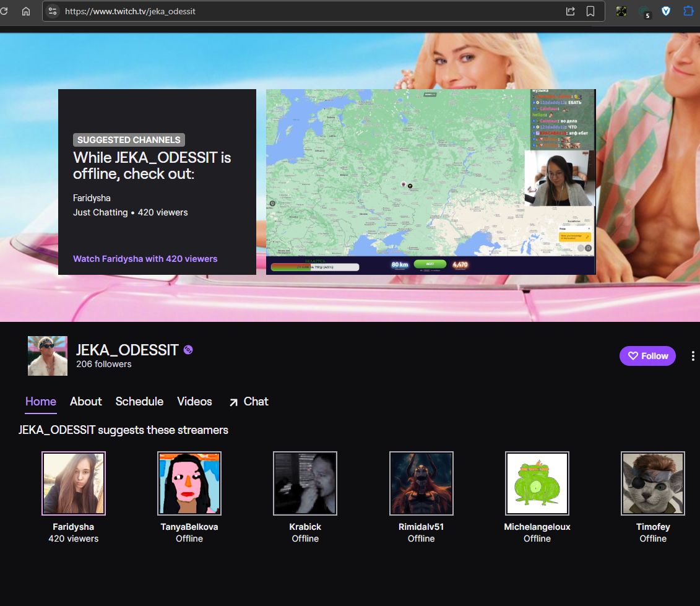Click the Faridysha name in suggested panel
700x606 pixels.
92,198
